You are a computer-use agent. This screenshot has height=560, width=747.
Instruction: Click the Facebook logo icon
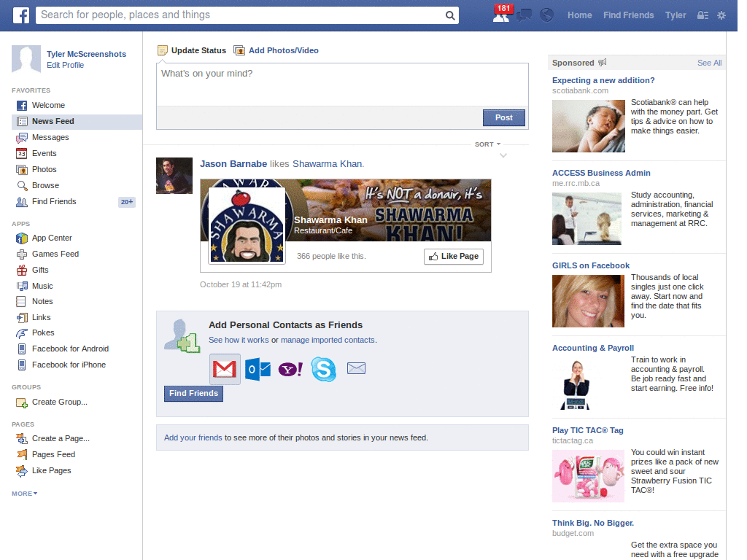[x=21, y=15]
